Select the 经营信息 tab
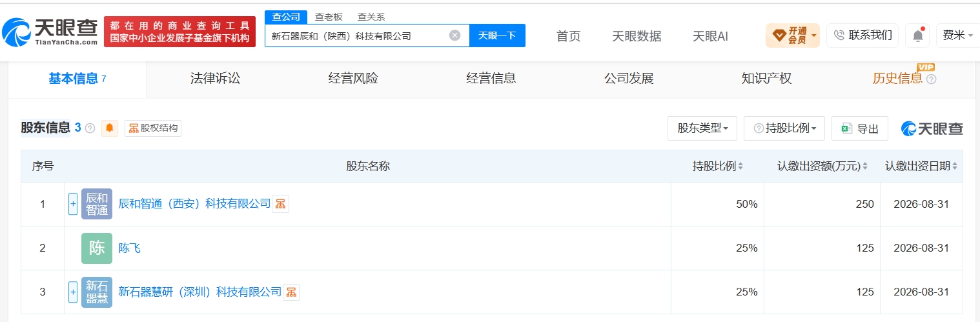Image resolution: width=980 pixels, height=322 pixels. 491,79
